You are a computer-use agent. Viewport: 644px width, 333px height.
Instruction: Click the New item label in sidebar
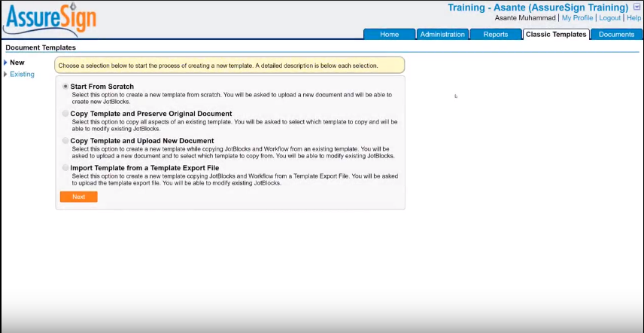point(17,63)
